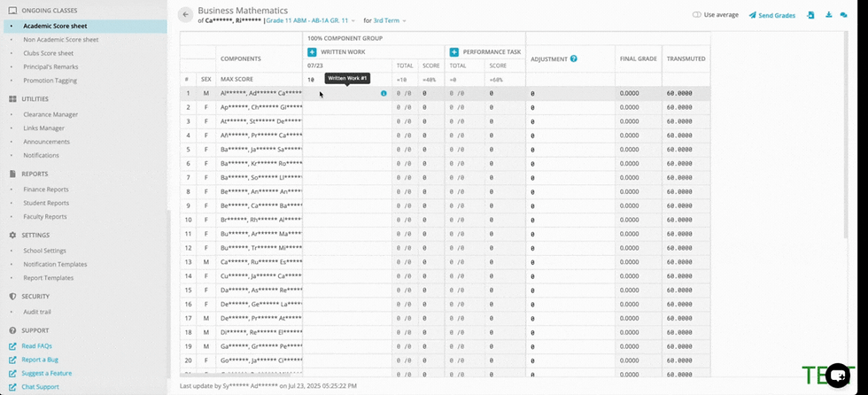This screenshot has height=395, width=868.
Task: Open Notification Templates
Action: [55, 265]
